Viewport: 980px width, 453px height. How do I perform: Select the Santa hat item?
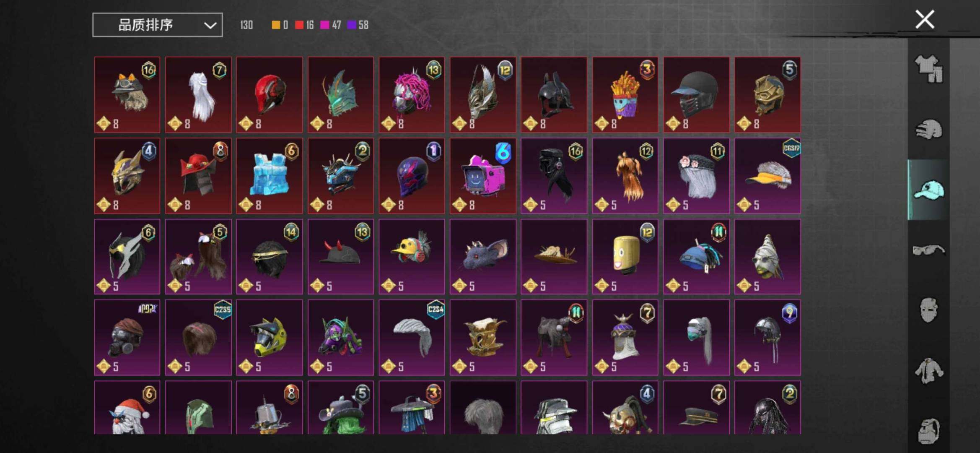click(x=127, y=407)
